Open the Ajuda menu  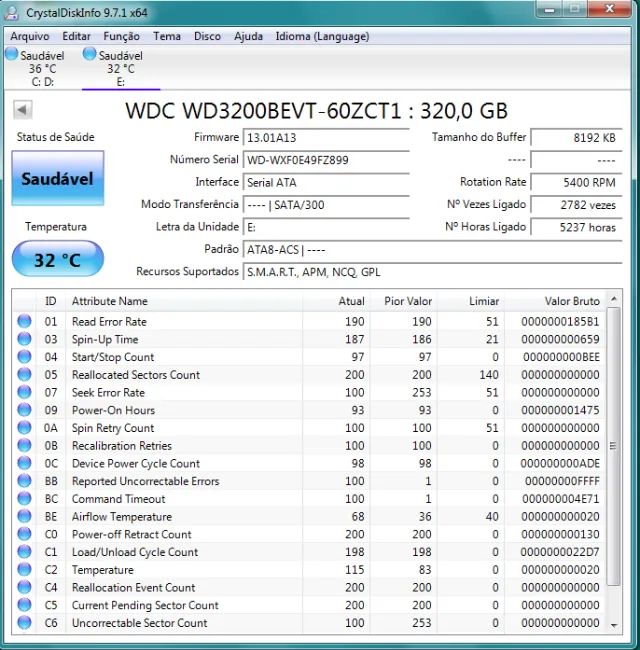point(248,36)
